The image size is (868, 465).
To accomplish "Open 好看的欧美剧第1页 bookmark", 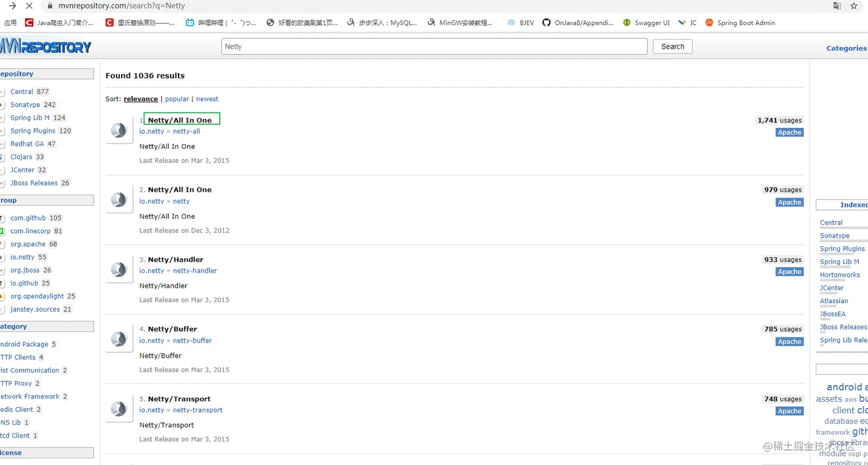I will [x=302, y=23].
